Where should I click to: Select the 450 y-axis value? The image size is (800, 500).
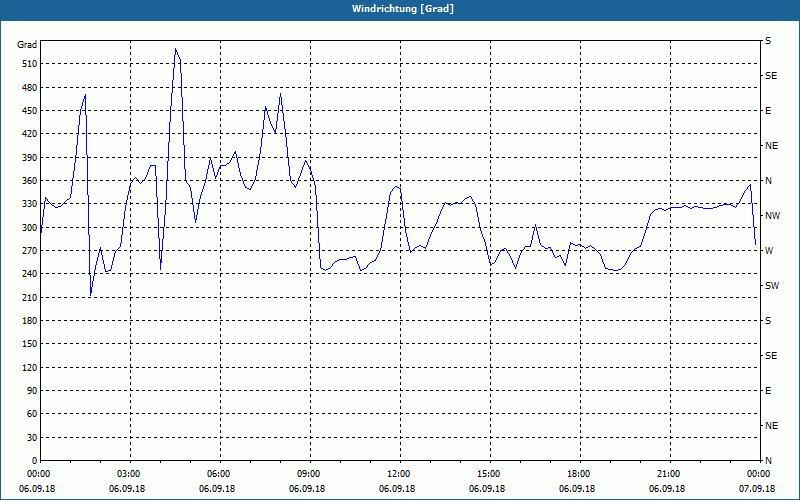(x=30, y=111)
